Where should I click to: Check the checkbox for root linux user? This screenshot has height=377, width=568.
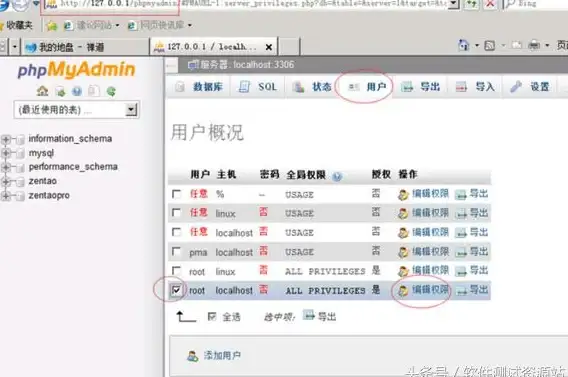[176, 271]
